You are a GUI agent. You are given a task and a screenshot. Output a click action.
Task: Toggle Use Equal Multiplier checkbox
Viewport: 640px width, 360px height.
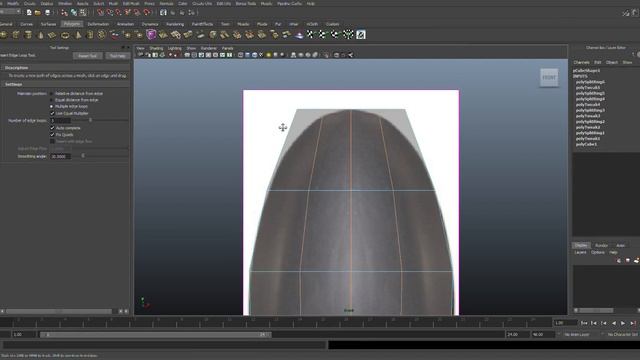point(52,113)
